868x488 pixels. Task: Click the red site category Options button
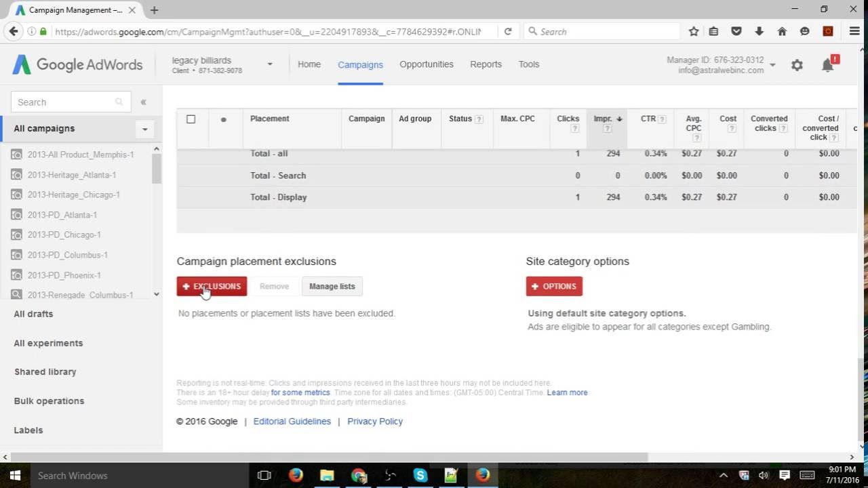point(554,286)
